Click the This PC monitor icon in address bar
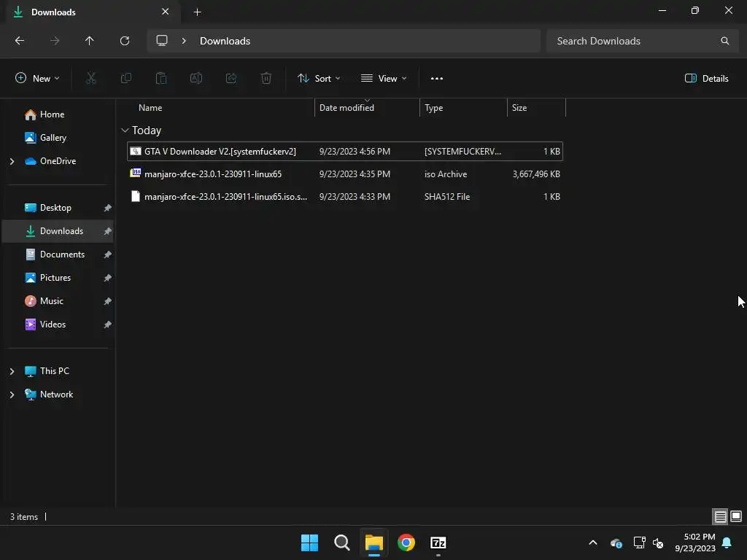Viewport: 747px width, 560px height. [162, 41]
